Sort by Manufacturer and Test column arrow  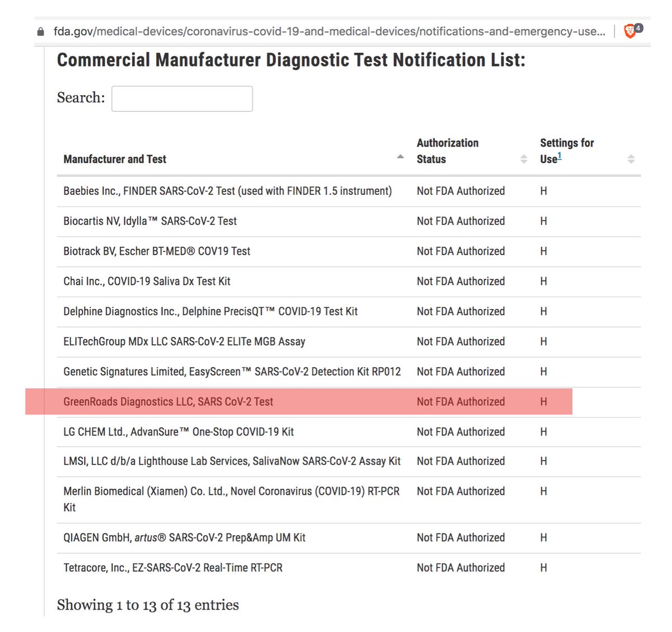[x=400, y=157]
